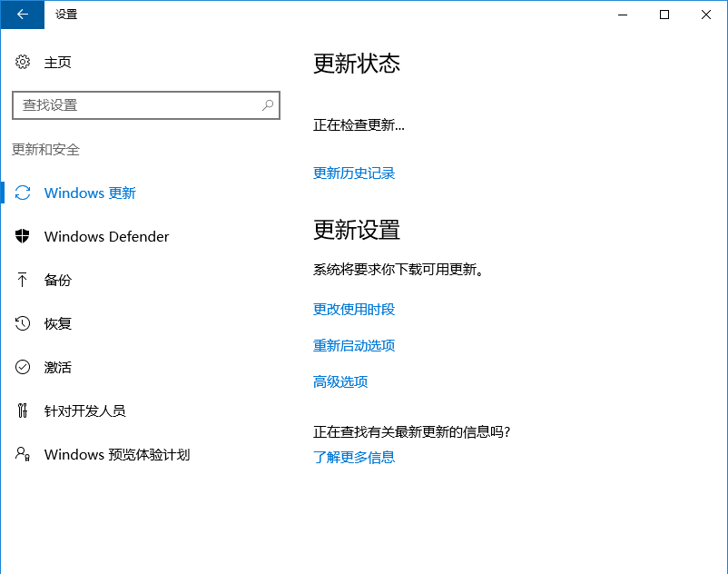Click the 恢复 history clock icon

pyautogui.click(x=24, y=323)
